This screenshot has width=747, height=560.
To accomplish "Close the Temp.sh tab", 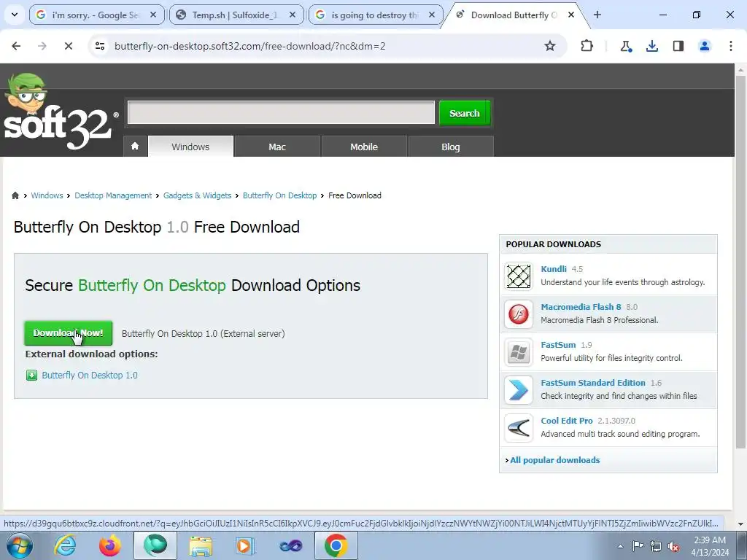I will pyautogui.click(x=293, y=15).
